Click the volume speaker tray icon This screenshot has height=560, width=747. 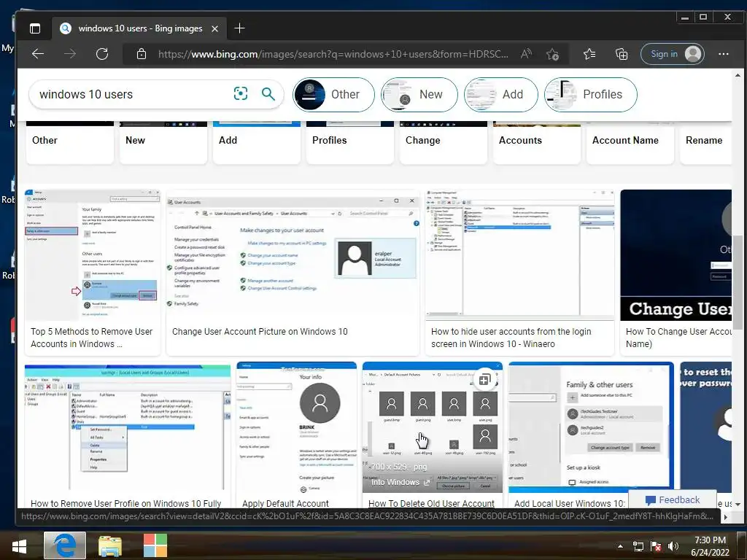pyautogui.click(x=673, y=546)
